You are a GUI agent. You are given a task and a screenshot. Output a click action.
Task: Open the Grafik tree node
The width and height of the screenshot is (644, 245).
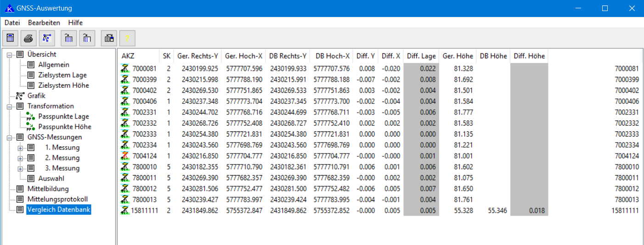coord(36,96)
